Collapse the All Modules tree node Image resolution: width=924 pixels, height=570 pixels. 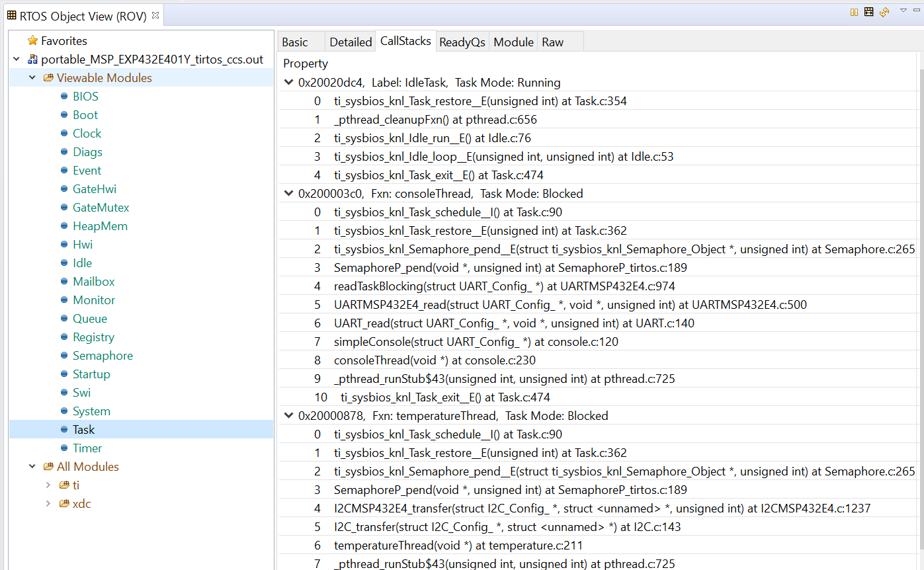[32, 467]
